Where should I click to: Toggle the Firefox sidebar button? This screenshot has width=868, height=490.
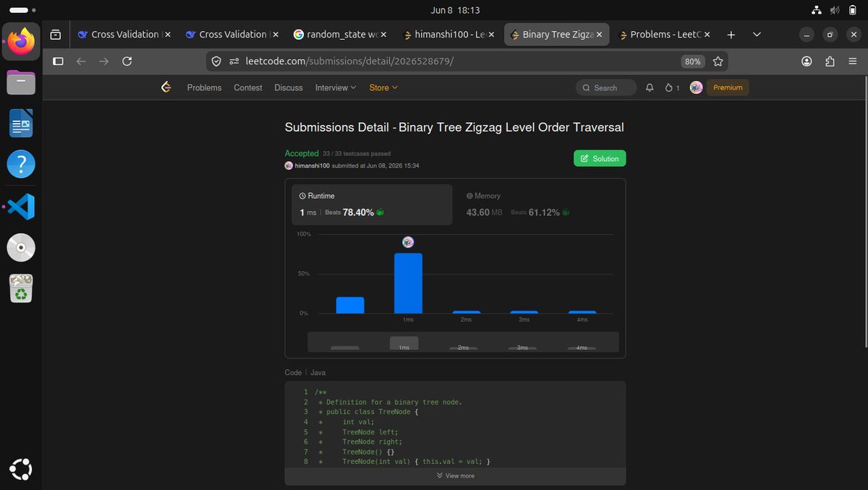[58, 61]
